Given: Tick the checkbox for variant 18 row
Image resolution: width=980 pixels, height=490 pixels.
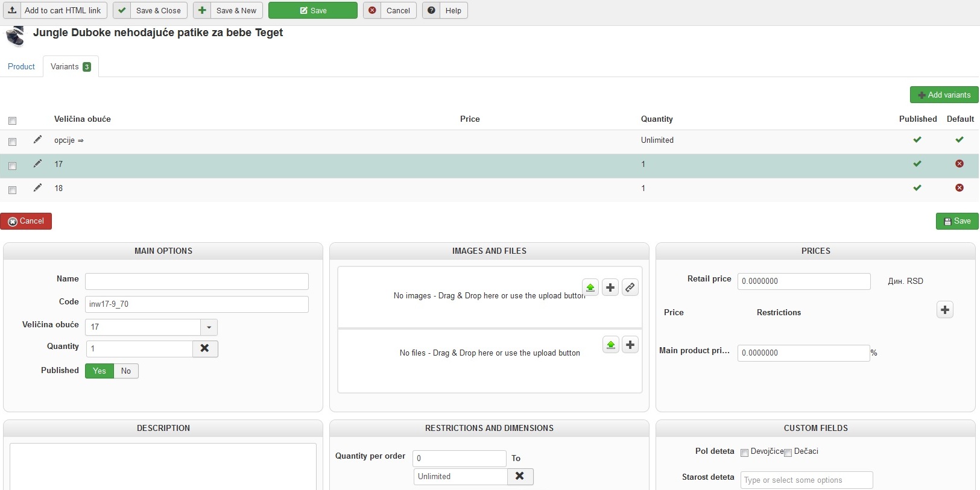Looking at the screenshot, I should pos(12,190).
